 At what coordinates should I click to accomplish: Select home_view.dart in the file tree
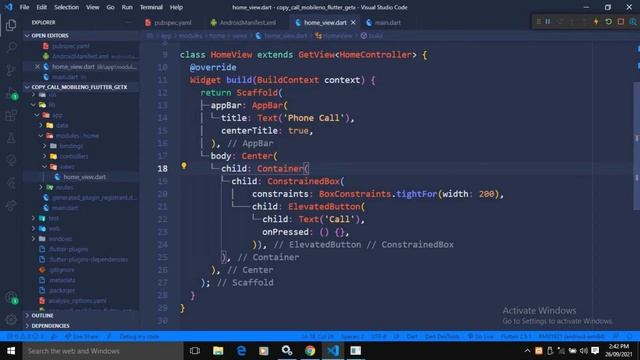point(81,177)
